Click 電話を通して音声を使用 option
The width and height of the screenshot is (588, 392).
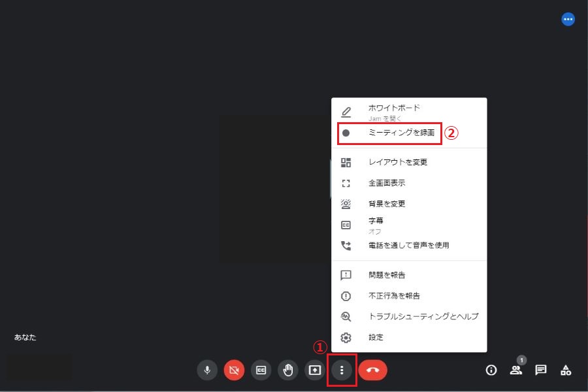(x=408, y=246)
